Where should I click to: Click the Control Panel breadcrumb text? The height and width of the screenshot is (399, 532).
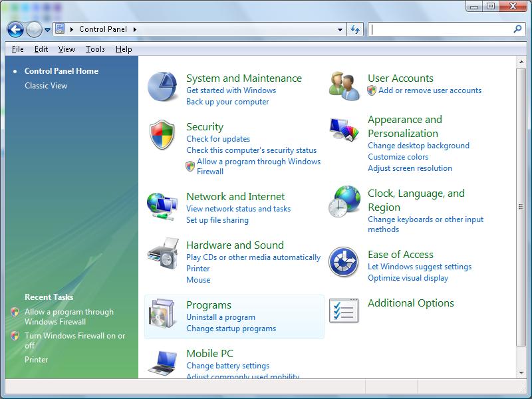(x=103, y=29)
